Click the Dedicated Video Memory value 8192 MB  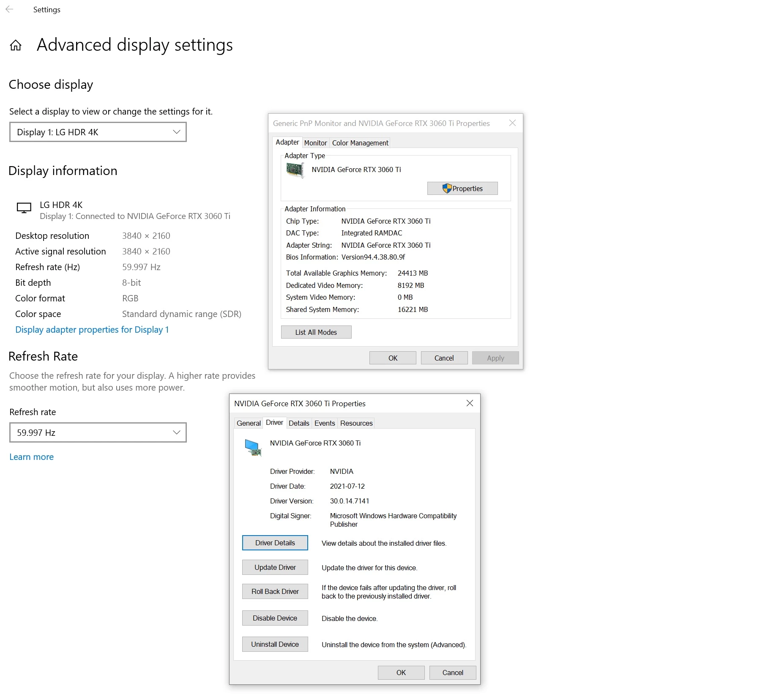point(411,285)
